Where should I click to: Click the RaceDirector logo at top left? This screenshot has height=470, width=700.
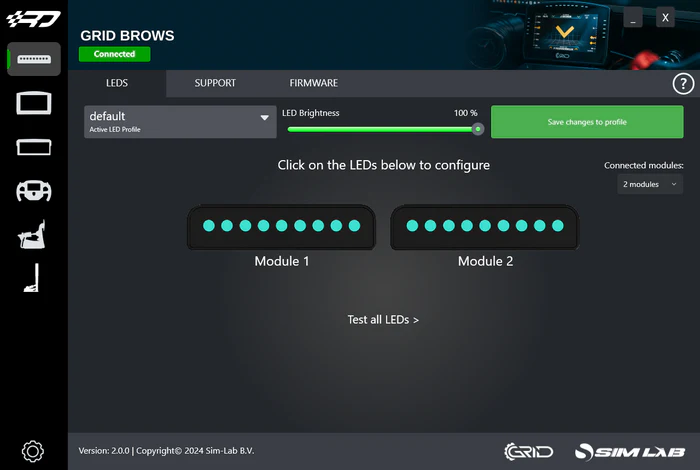pos(33,19)
